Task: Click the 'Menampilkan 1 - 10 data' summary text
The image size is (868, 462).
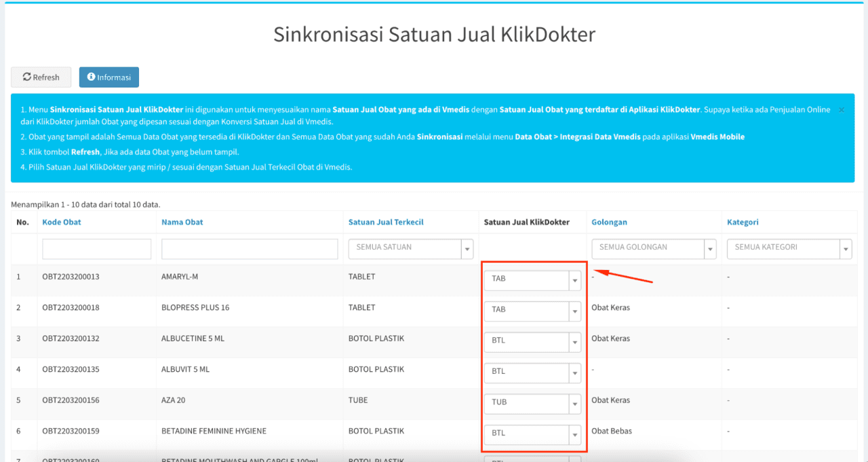Action: pyautogui.click(x=85, y=204)
